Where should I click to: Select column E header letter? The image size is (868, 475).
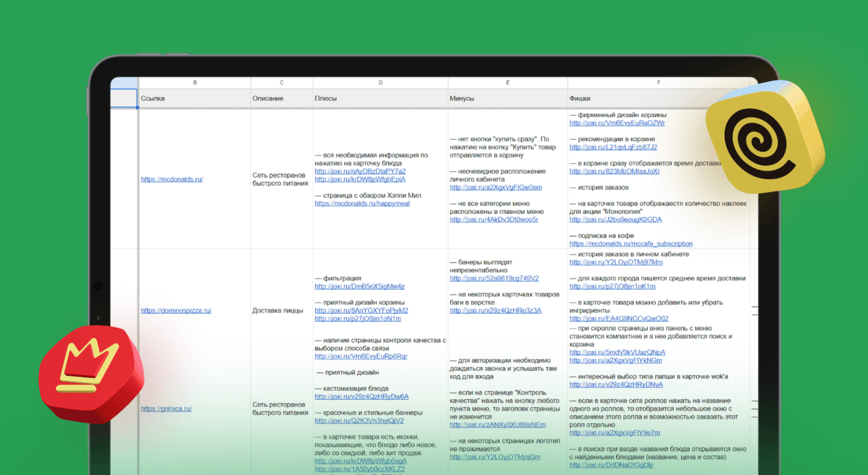(508, 83)
